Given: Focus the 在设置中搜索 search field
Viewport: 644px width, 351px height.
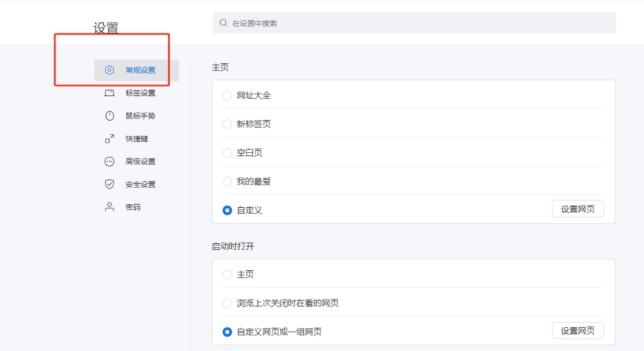Looking at the screenshot, I should click(x=419, y=23).
